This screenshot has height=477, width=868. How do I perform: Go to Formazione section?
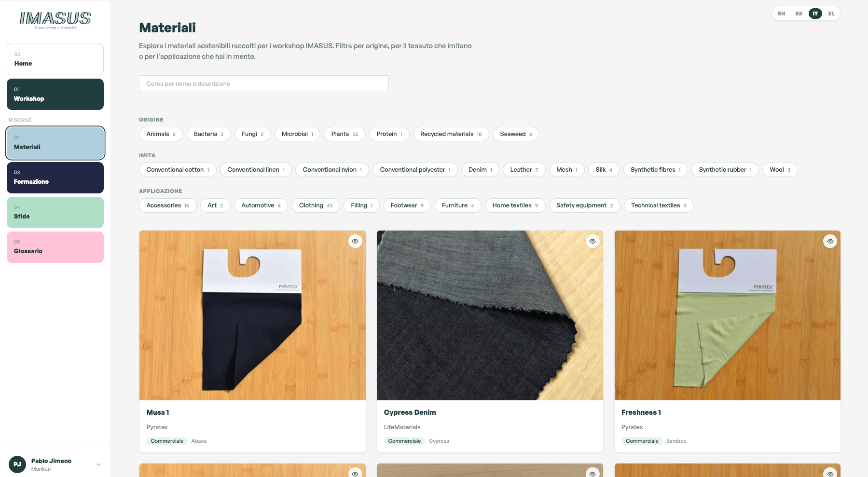[55, 177]
